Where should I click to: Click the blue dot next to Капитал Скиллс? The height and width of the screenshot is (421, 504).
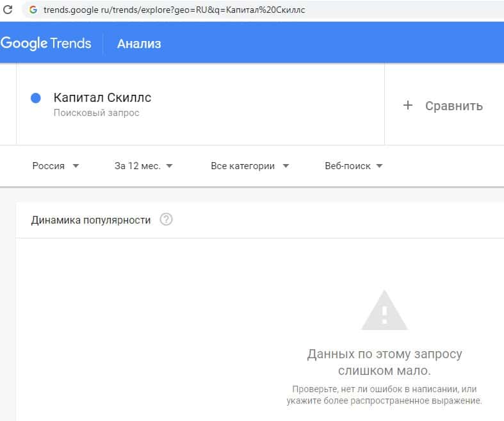[36, 98]
